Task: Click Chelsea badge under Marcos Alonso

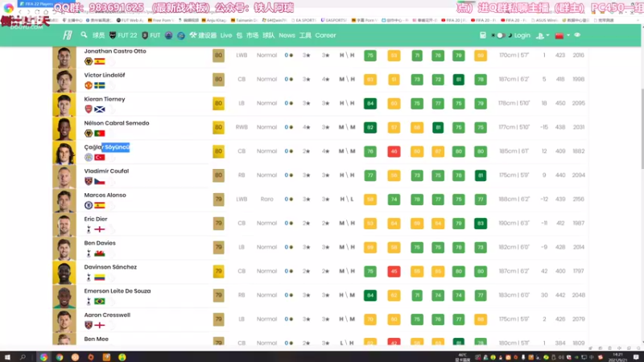Action: click(x=89, y=205)
